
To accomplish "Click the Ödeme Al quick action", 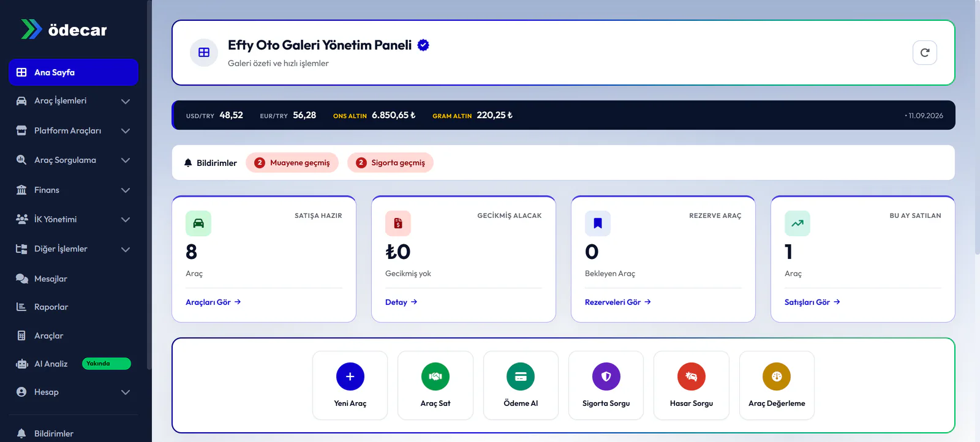I will pyautogui.click(x=521, y=385).
